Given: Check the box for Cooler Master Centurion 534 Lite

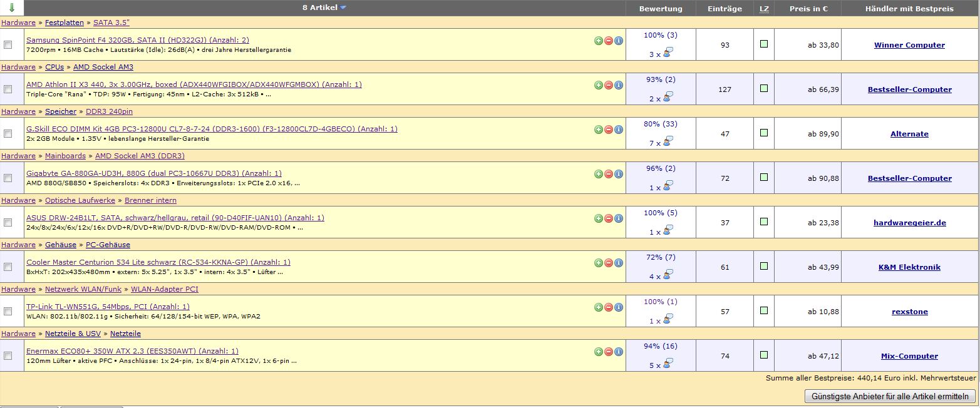Looking at the screenshot, I should coord(8,267).
